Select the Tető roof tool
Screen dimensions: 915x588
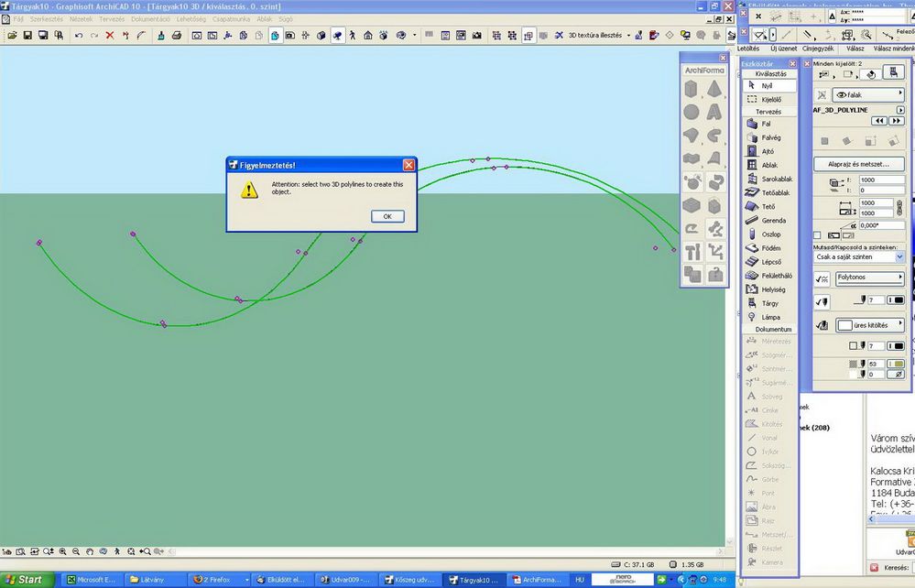(769, 206)
